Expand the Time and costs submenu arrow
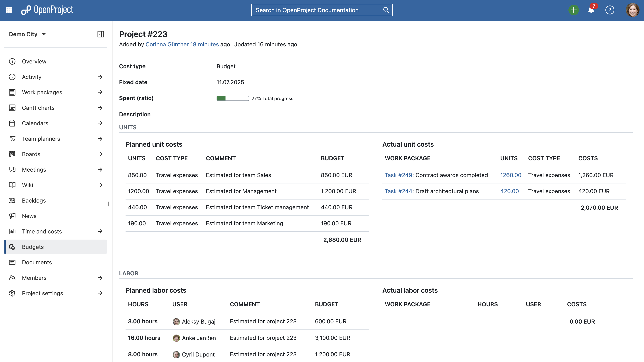Viewport: 644px width, 362px height. tap(100, 231)
